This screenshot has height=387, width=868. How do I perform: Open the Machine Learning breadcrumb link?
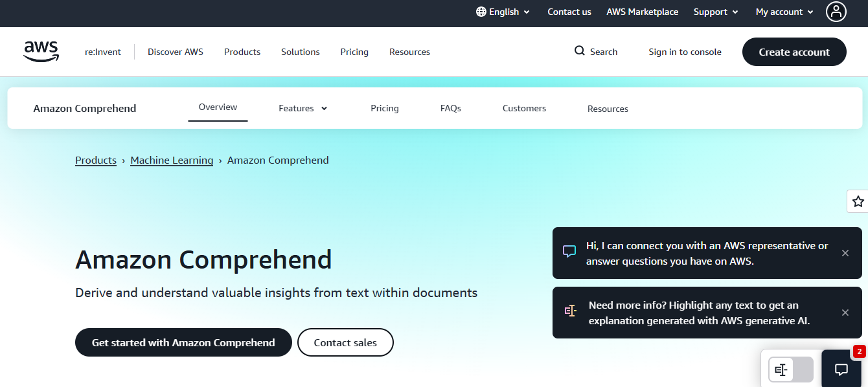(x=171, y=160)
